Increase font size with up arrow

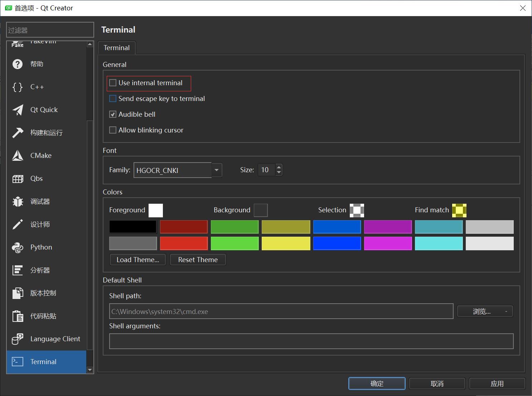pyautogui.click(x=279, y=167)
